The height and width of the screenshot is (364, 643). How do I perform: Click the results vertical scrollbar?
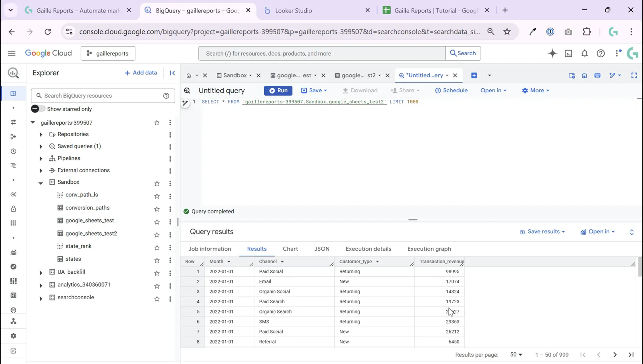click(640, 267)
